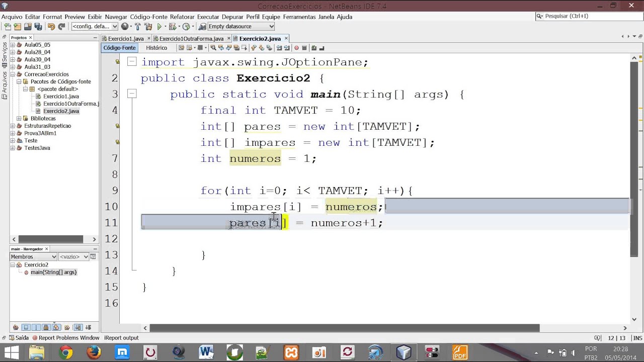Click the Redo arrow icon
644x362 pixels.
coord(61,26)
